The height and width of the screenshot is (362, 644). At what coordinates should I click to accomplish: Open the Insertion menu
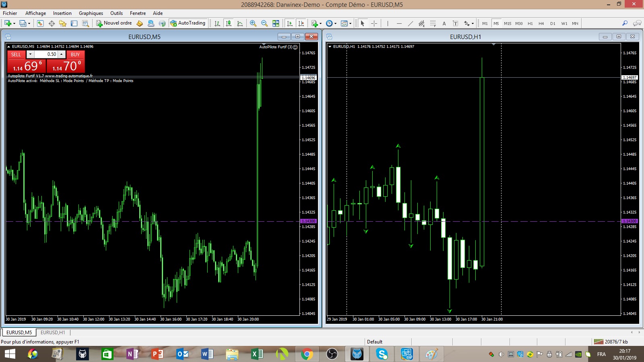(x=62, y=13)
